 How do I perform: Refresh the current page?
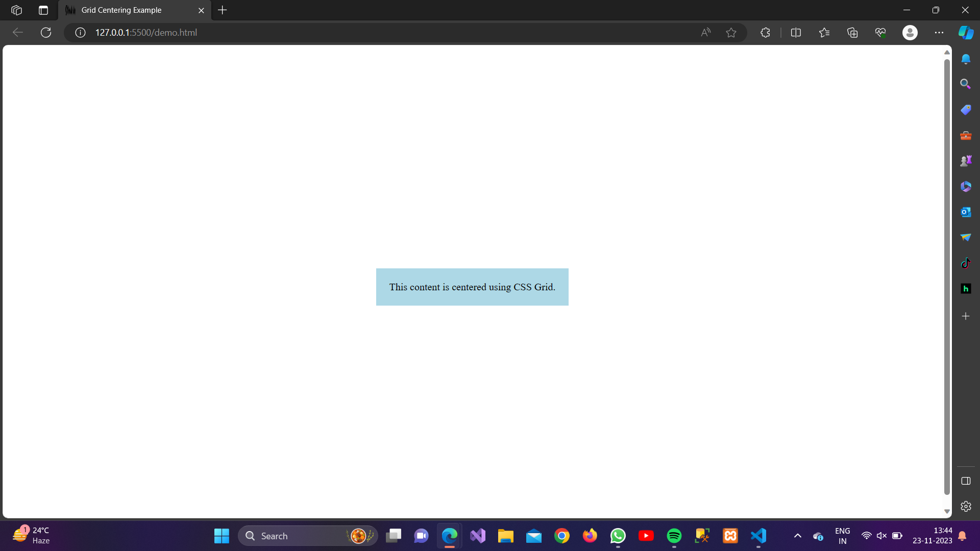46,33
